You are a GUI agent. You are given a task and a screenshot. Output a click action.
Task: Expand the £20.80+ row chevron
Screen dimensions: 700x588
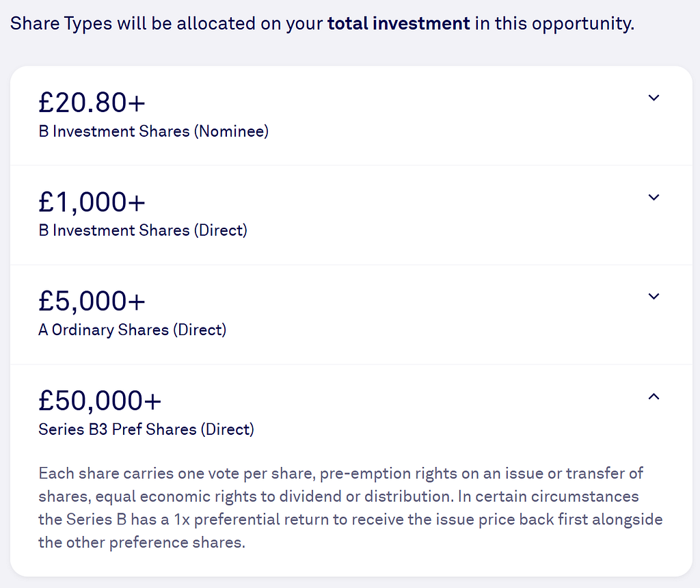click(654, 98)
